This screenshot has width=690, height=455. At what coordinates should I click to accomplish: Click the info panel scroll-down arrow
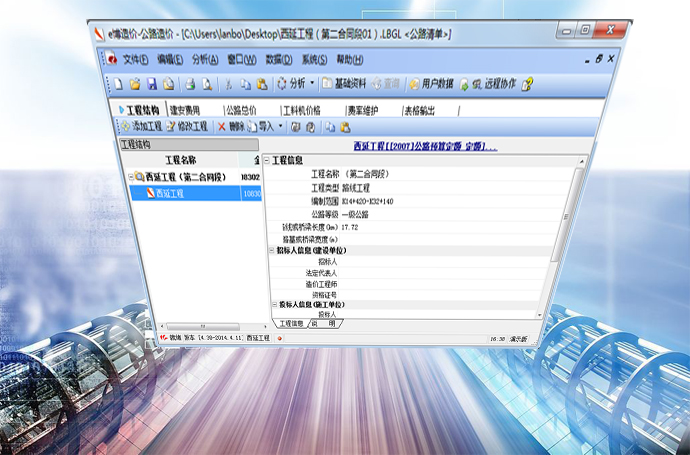coord(540,315)
